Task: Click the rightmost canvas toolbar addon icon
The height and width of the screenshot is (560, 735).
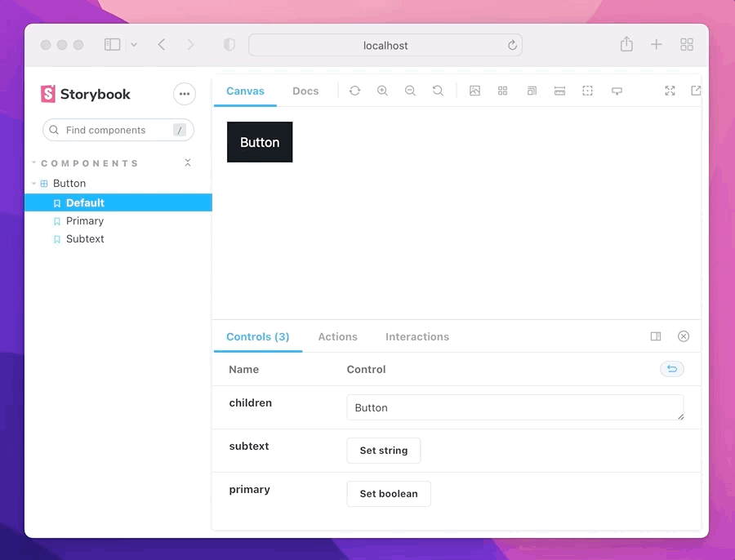Action: tap(617, 91)
